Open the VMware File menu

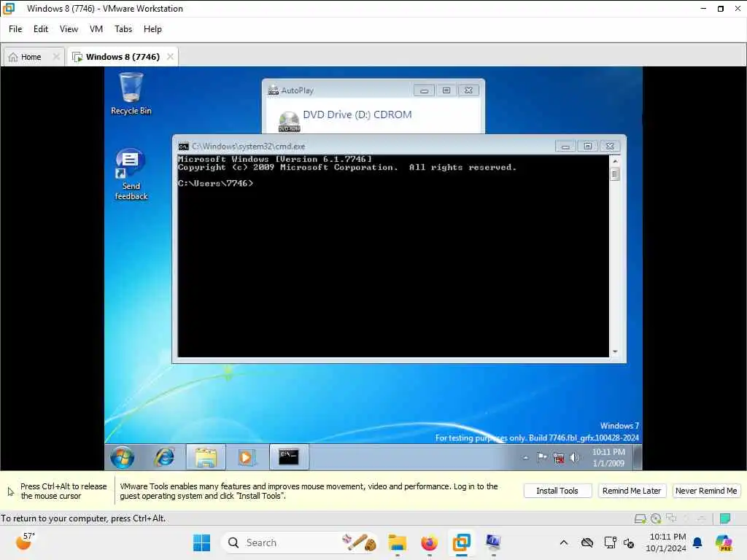pos(15,29)
